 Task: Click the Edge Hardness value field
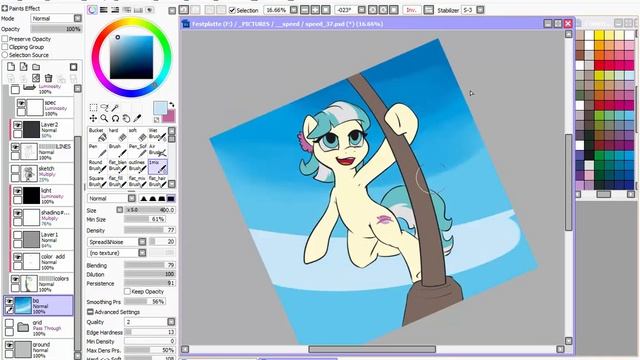coord(150,332)
